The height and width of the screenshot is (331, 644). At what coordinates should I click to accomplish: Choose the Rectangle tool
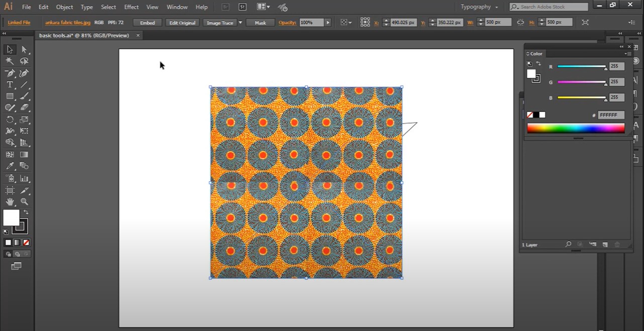click(10, 96)
